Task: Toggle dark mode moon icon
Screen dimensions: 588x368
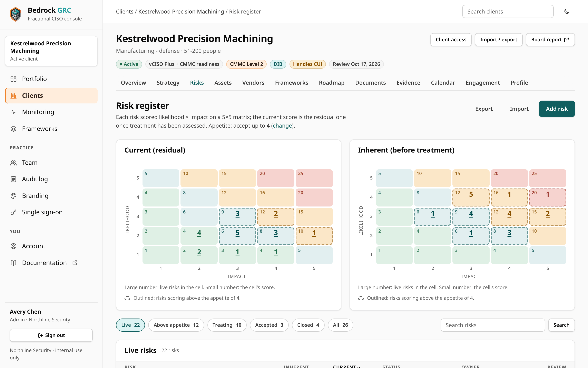Action: [567, 11]
